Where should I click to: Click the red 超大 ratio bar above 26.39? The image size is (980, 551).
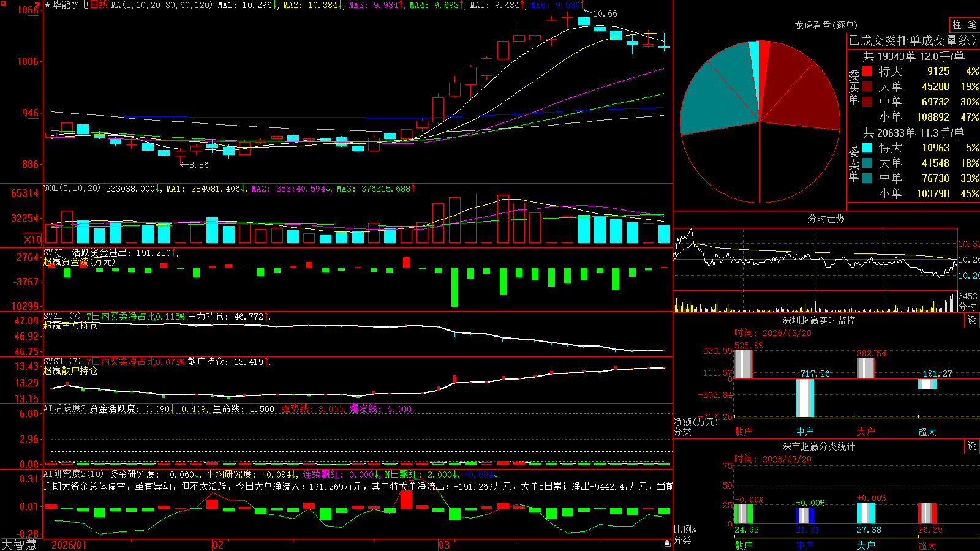coord(927,513)
